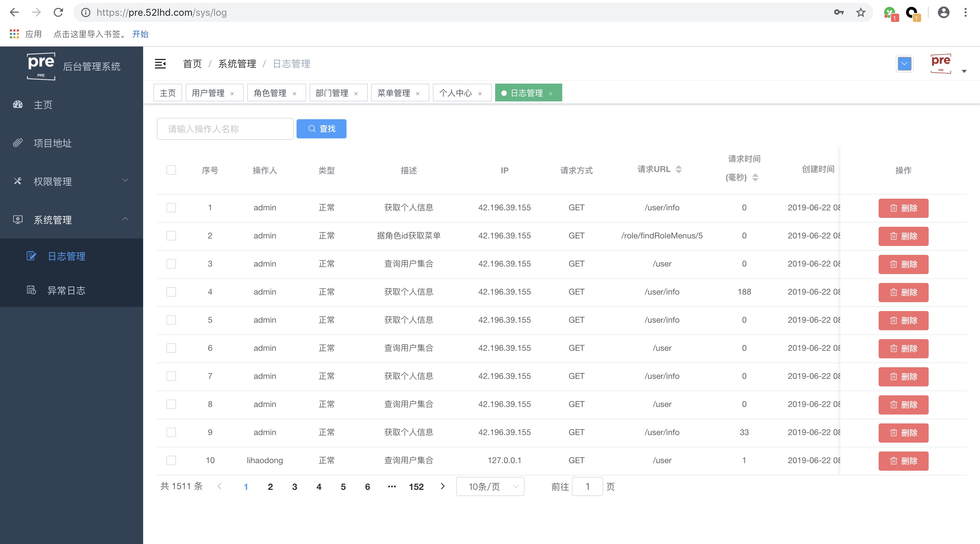Select the 日志管理 edit icon in sidebar
The width and height of the screenshot is (980, 544).
click(x=31, y=256)
